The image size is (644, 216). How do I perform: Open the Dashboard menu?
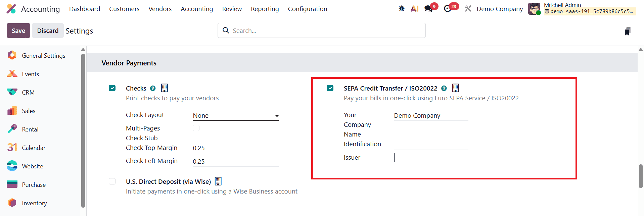click(85, 9)
